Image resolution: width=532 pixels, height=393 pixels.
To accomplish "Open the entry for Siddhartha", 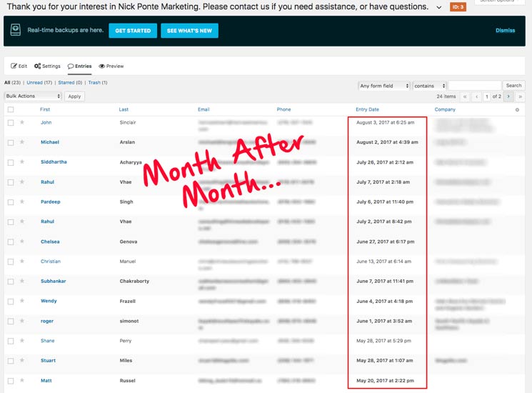I will click(54, 162).
